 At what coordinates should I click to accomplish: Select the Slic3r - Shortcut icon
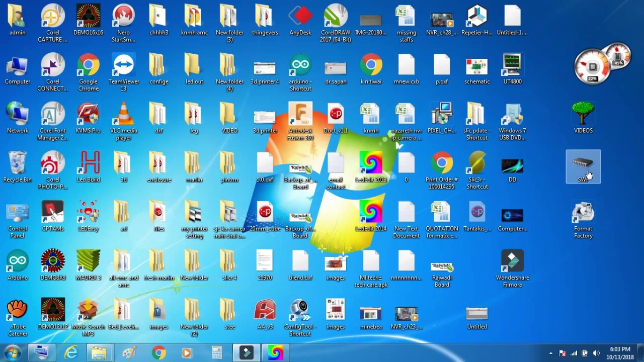coord(477,171)
